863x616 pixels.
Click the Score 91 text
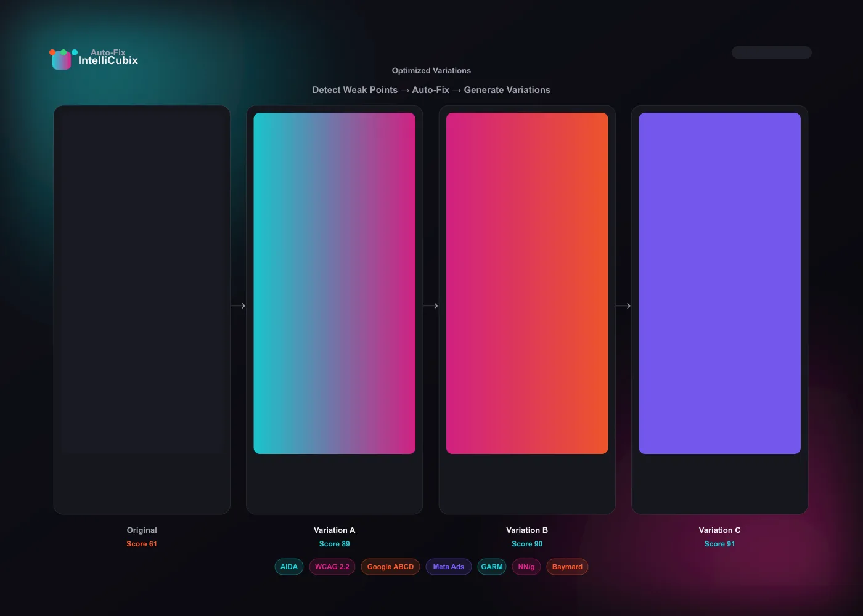click(x=719, y=544)
